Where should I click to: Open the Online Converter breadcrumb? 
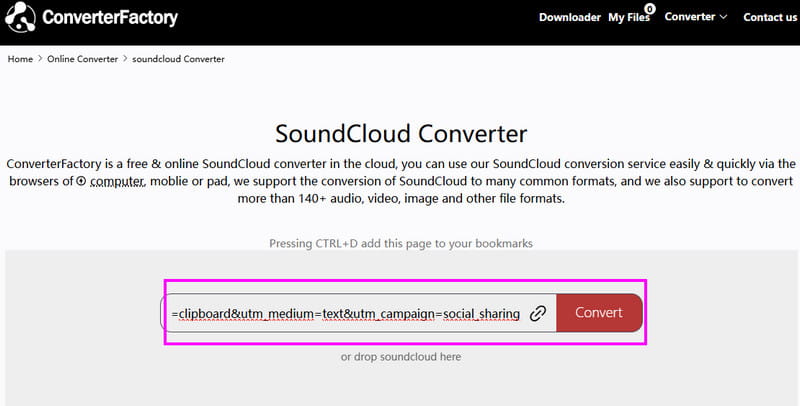point(83,59)
